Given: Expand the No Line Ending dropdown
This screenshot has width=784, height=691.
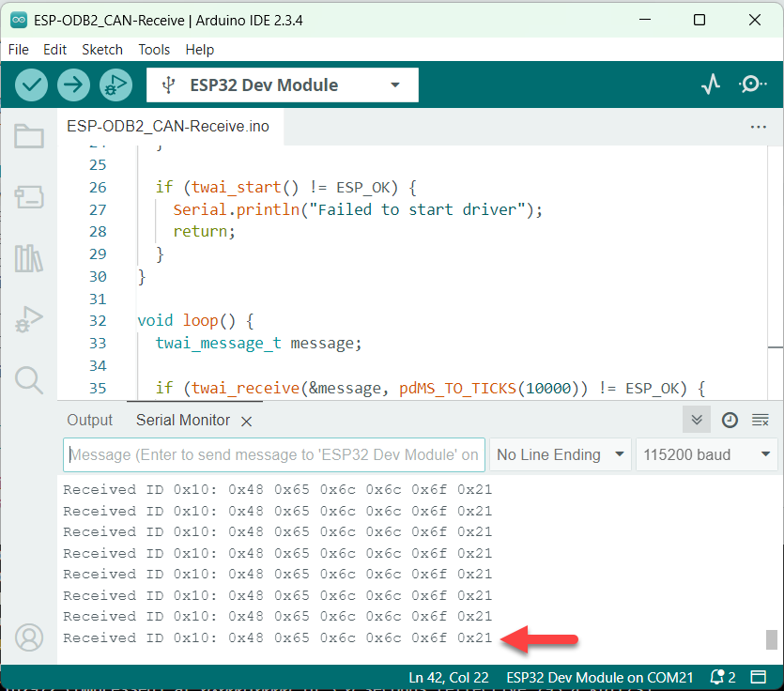Looking at the screenshot, I should 561,454.
